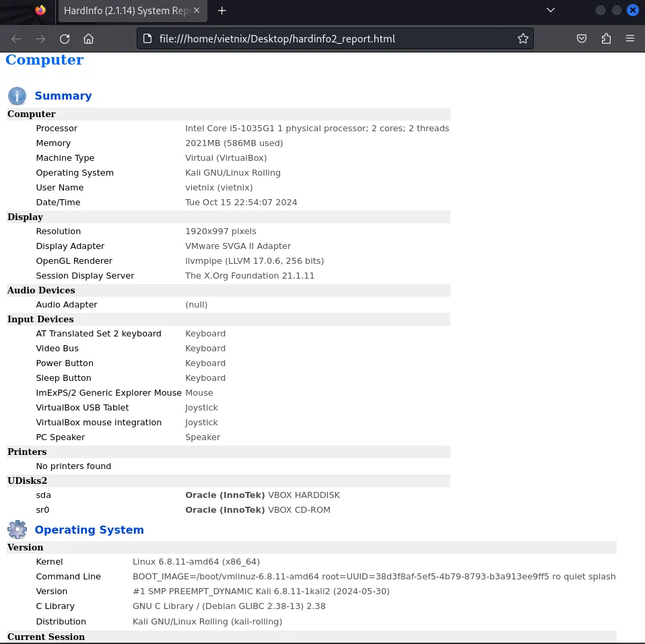Screen dimensions: 645x644
Task: Click the BOOT_IMAGE command line value
Action: (x=374, y=577)
